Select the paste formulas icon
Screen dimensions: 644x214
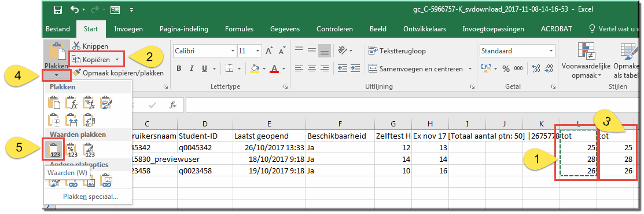coord(72,101)
